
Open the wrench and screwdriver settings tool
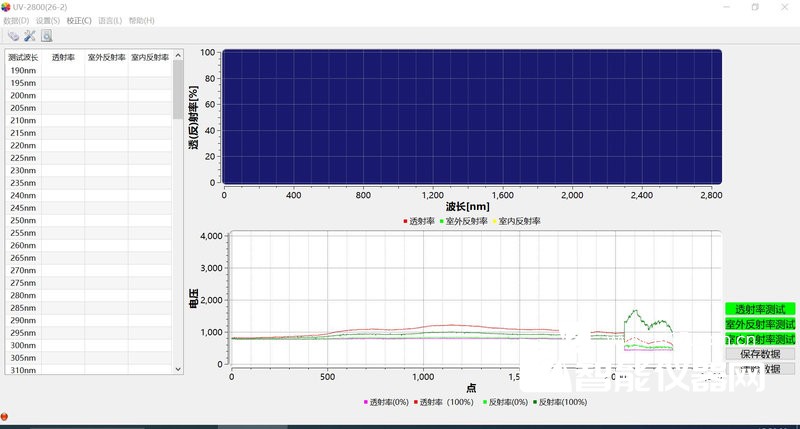pyautogui.click(x=30, y=36)
